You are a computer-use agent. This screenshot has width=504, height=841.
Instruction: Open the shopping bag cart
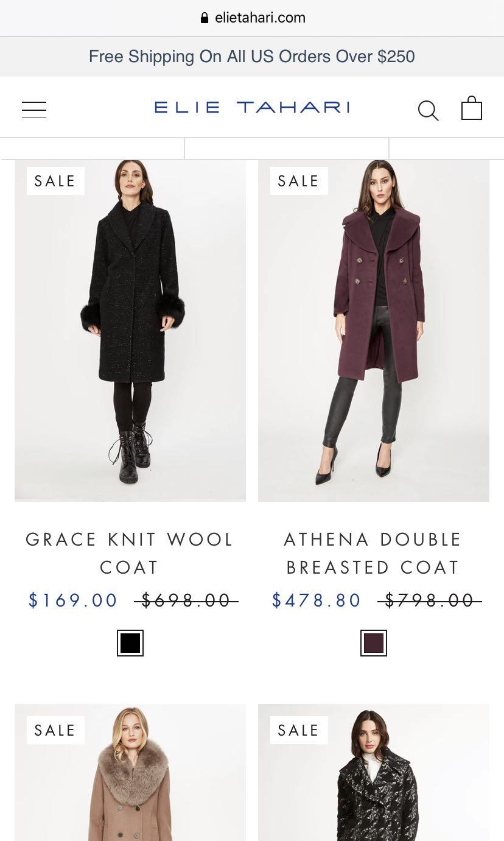pos(471,108)
